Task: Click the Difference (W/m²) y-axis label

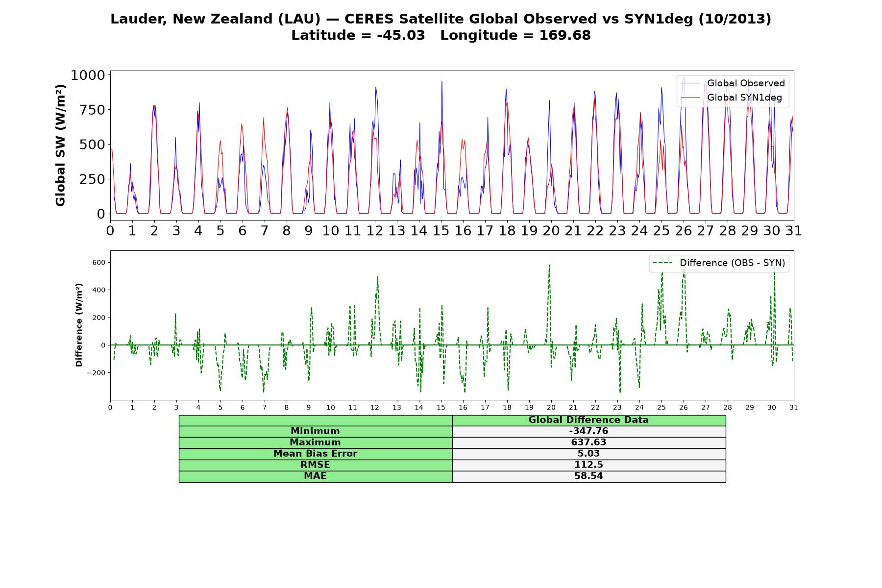Action: pyautogui.click(x=79, y=325)
